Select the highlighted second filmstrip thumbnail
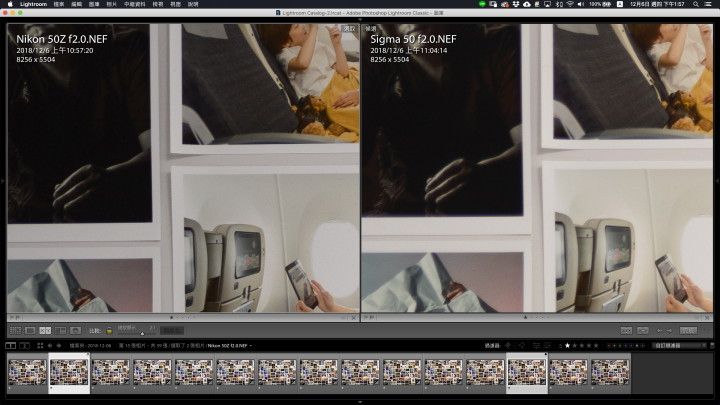Screen dimensions: 720x405 (x=69, y=372)
